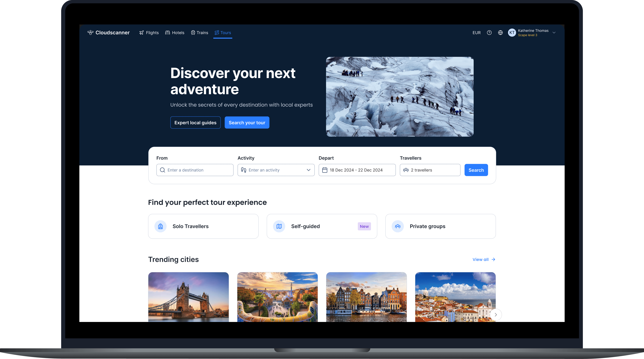Screen dimensions: 644x359
Task: Open the Travellers selector field
Action: 430,170
